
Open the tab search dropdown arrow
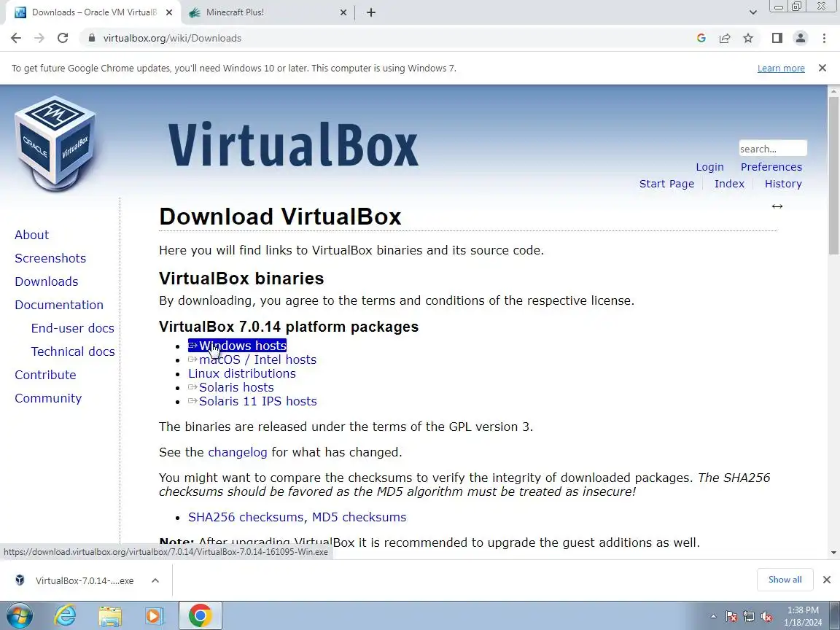[x=752, y=12]
